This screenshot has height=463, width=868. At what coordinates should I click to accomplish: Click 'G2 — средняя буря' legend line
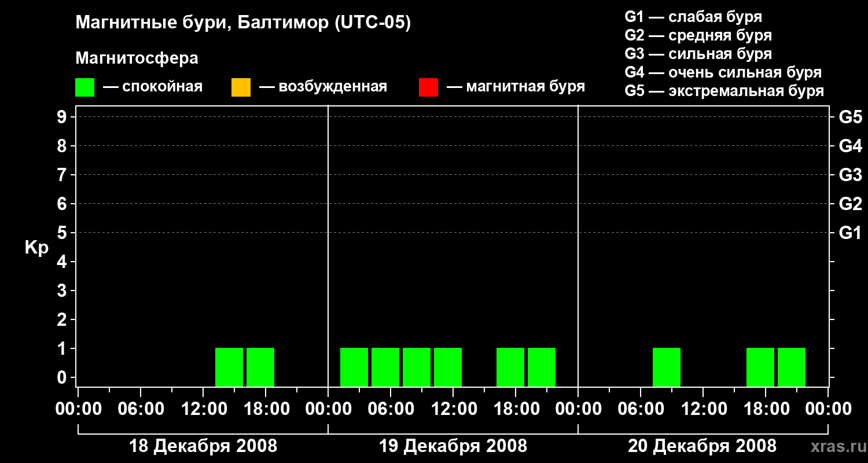click(698, 35)
